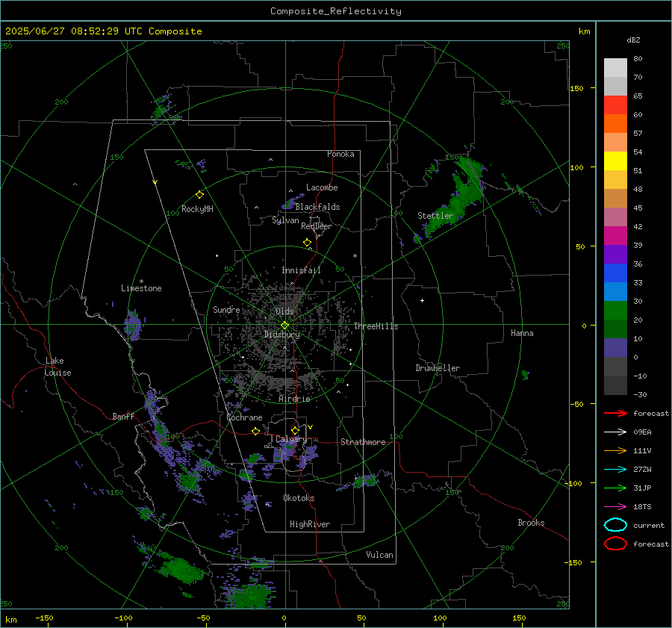This screenshot has height=628, width=672.
Task: Click the Didsbury label
Action: pos(281,335)
